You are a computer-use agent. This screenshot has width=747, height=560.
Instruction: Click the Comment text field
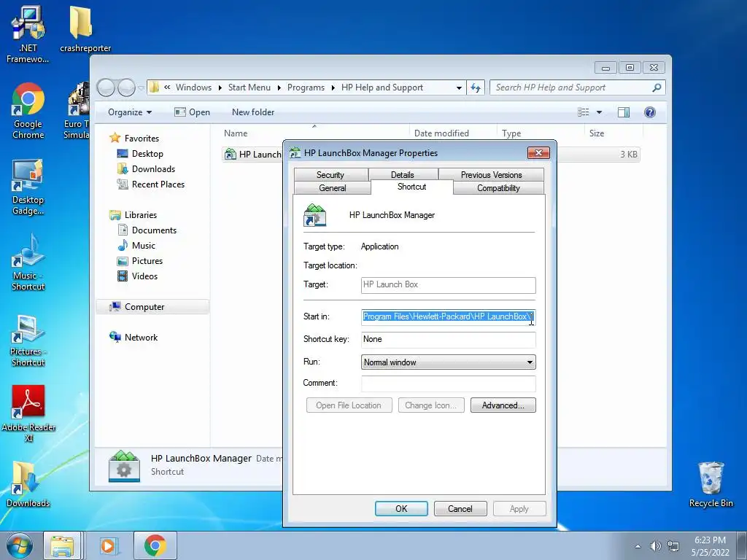coord(449,384)
